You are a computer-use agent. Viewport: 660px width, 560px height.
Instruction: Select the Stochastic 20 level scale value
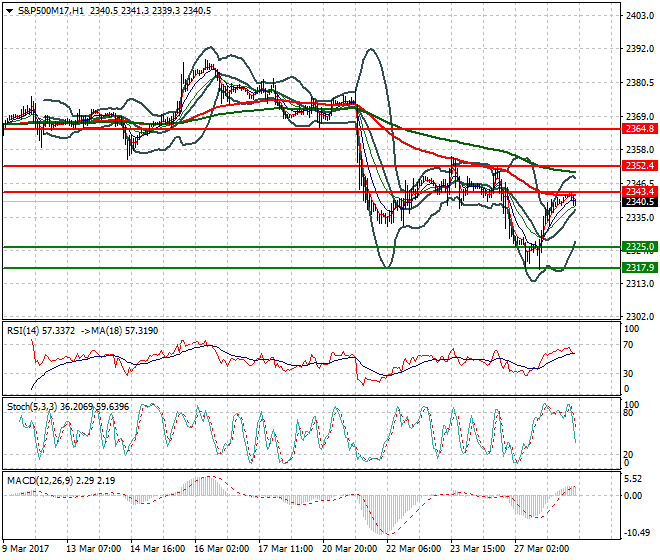click(x=628, y=454)
